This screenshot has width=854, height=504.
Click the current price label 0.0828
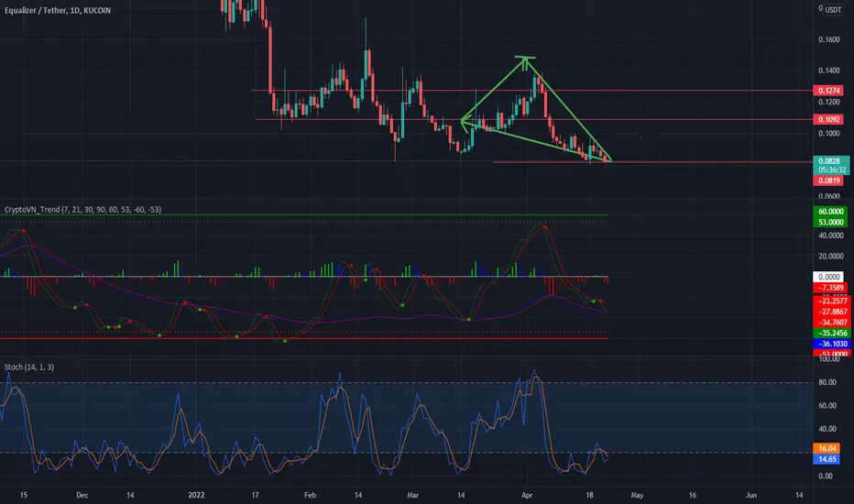(830, 161)
